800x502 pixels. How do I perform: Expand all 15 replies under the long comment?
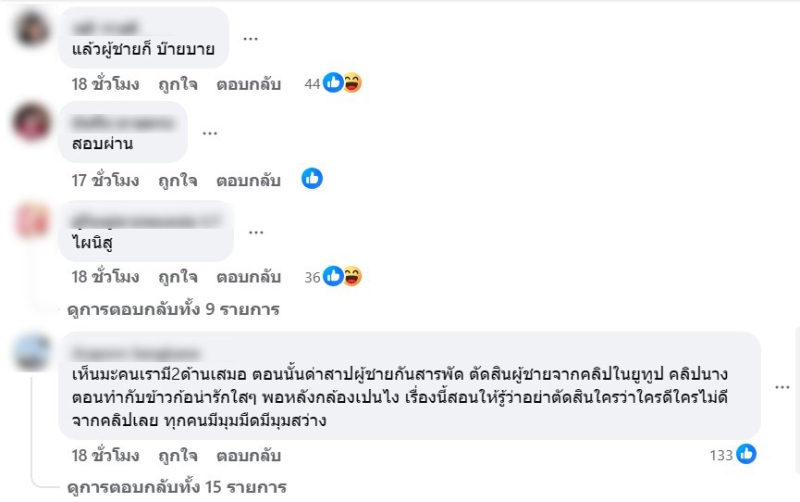coord(177,487)
